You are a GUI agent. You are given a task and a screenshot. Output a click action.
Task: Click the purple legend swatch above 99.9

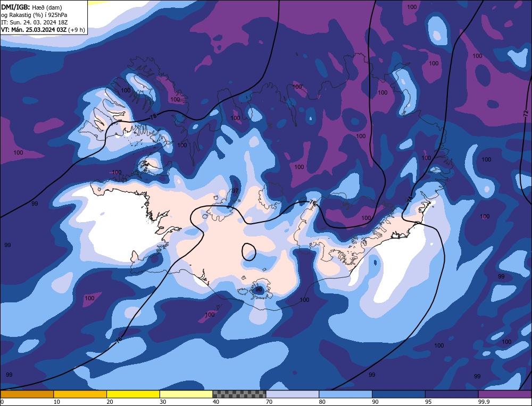[x=505, y=394]
